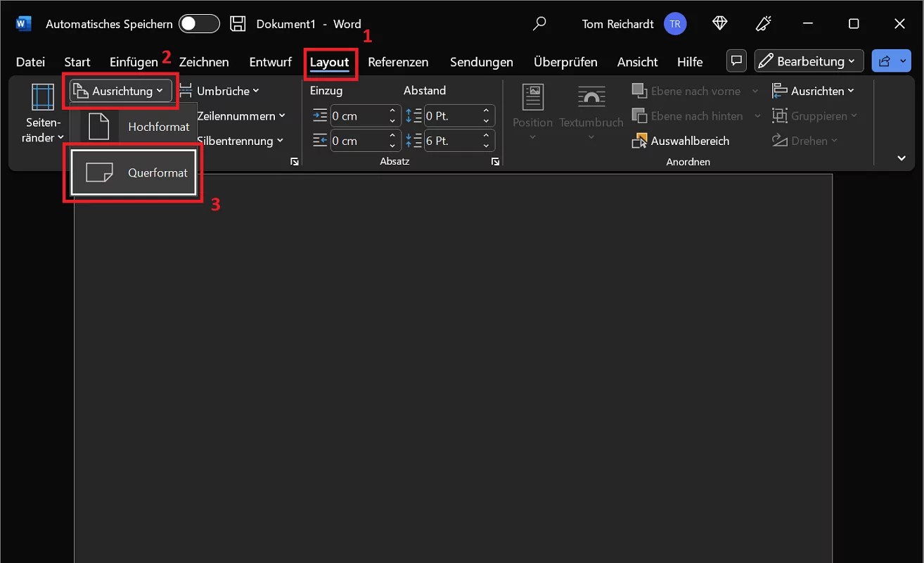Open the page setup dialog launcher
The width and height of the screenshot is (924, 563).
[x=294, y=162]
